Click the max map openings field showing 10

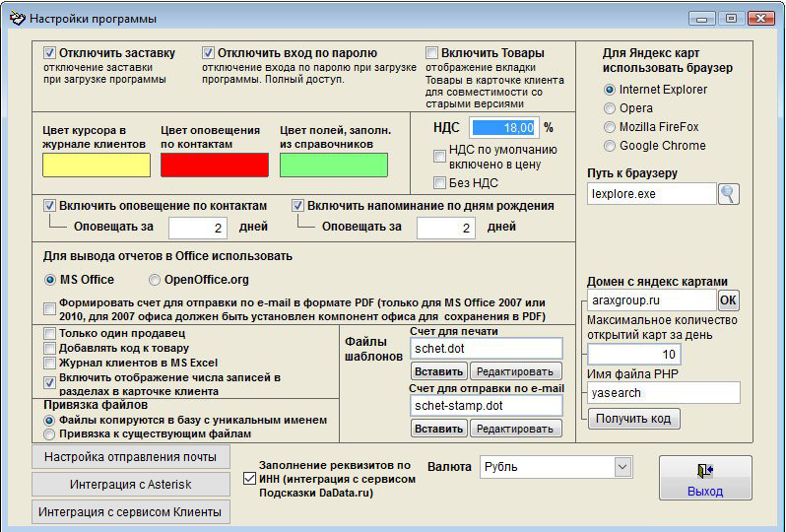click(634, 355)
